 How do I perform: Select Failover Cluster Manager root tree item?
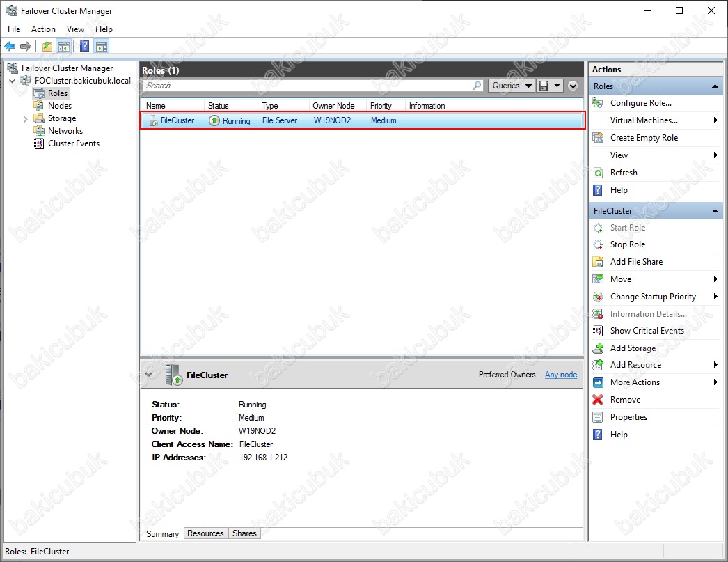coord(67,68)
